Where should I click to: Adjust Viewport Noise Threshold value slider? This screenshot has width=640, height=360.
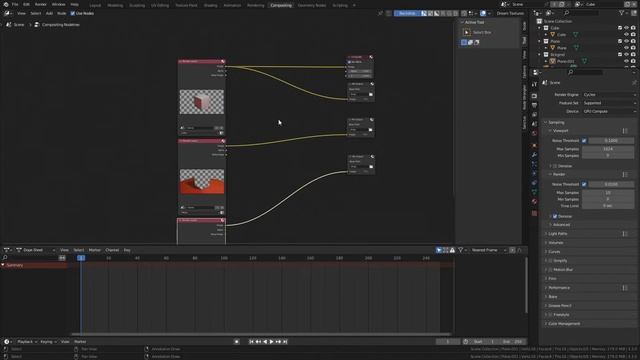coord(611,140)
